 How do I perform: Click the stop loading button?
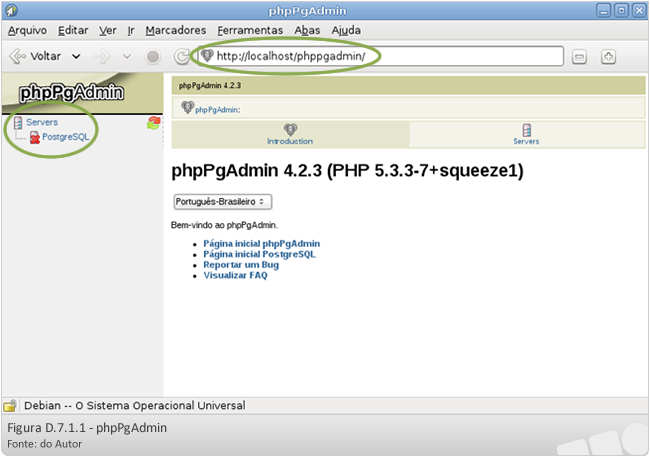click(153, 56)
